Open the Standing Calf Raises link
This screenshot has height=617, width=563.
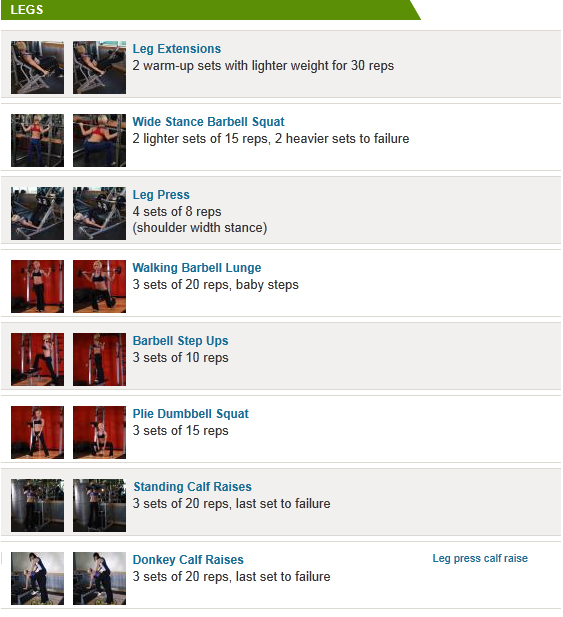click(192, 487)
